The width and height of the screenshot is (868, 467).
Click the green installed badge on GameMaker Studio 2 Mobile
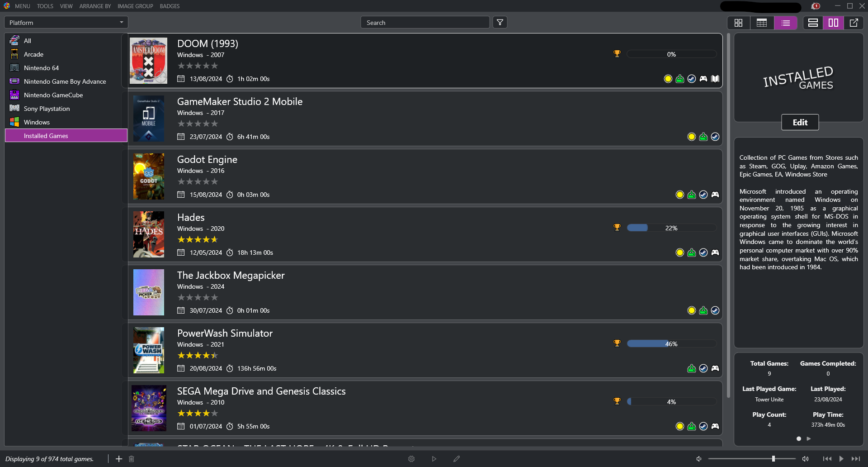(x=703, y=137)
